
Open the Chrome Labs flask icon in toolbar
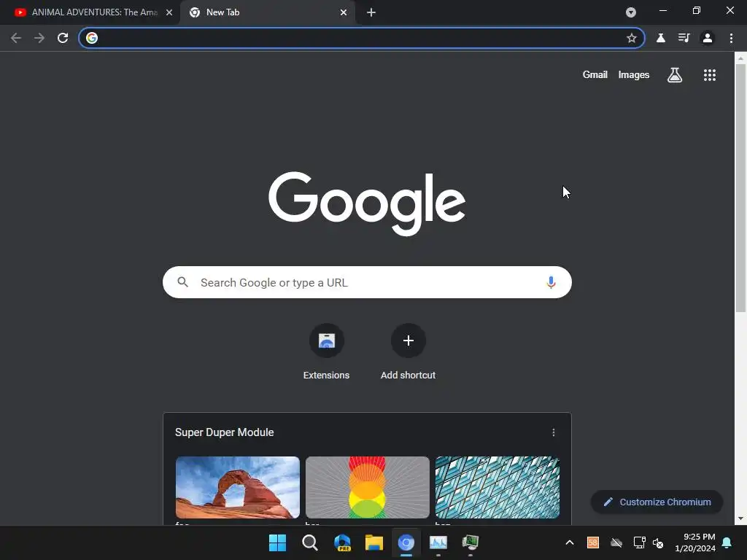[x=661, y=38]
